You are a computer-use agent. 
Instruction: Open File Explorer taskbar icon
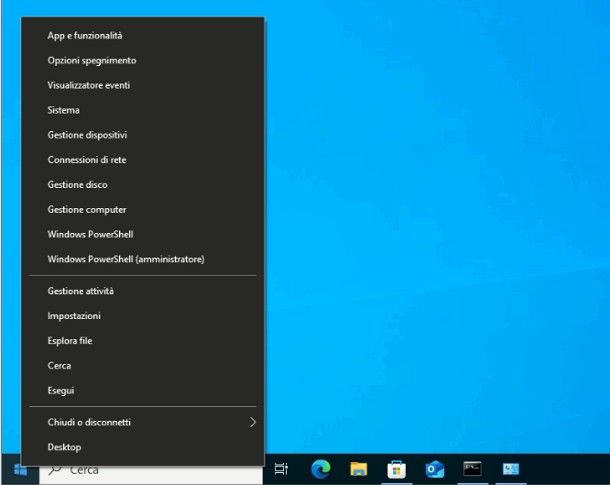click(x=359, y=469)
